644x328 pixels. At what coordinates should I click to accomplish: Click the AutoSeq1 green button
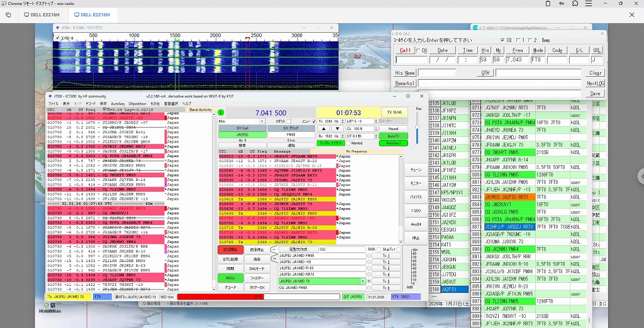(x=392, y=143)
